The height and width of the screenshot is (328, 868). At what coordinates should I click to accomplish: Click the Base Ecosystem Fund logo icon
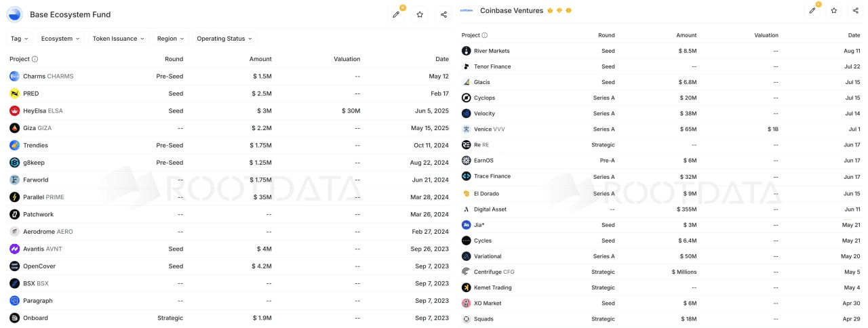pos(15,14)
